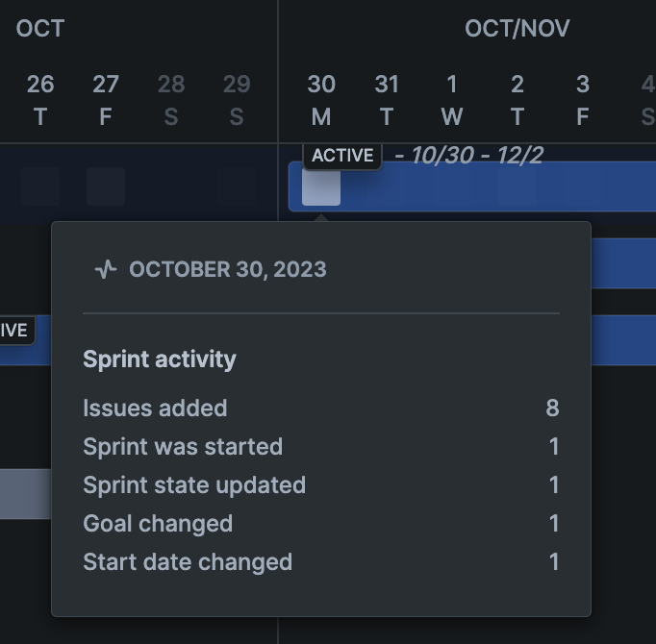This screenshot has width=656, height=644.
Task: Click the Start date changed row
Action: point(321,561)
